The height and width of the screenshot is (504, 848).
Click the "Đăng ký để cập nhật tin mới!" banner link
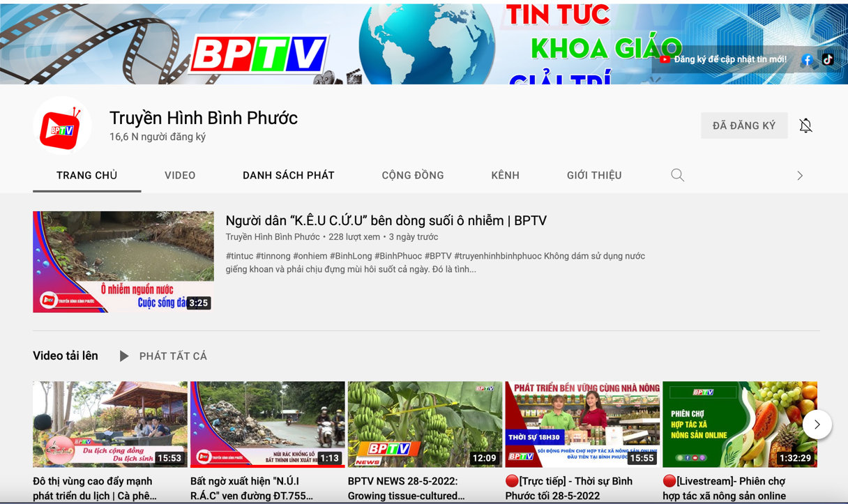pos(723,59)
